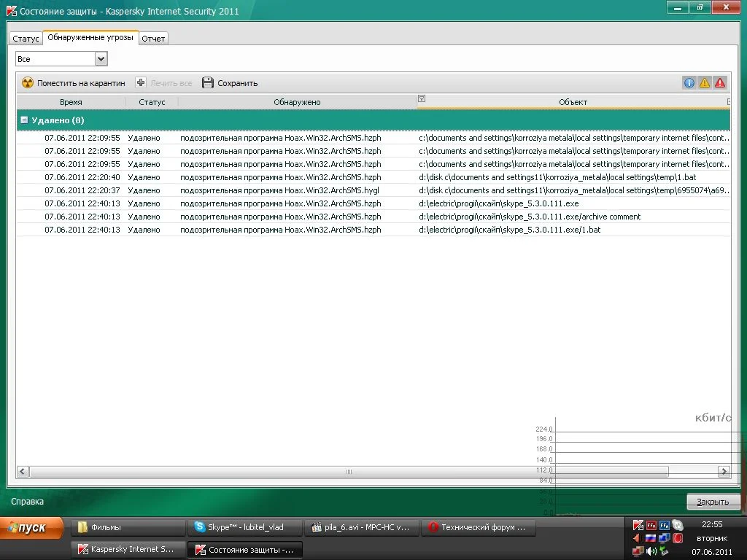Toggle the yellow warning messages filter
This screenshot has width=747, height=560.
[704, 83]
